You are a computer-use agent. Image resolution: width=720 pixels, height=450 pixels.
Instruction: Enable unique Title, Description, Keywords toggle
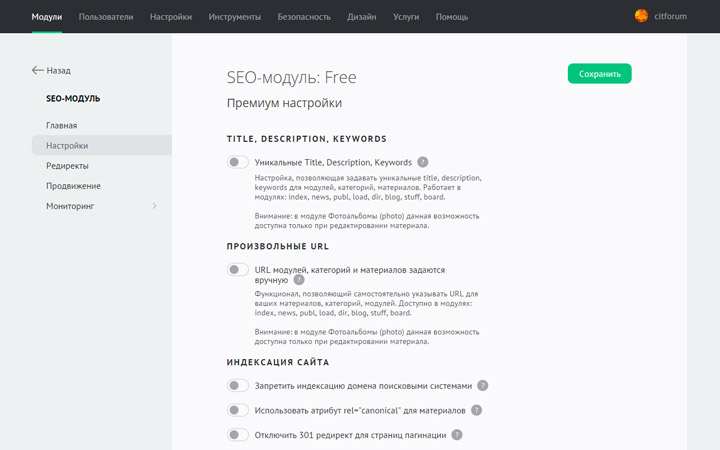tap(238, 162)
